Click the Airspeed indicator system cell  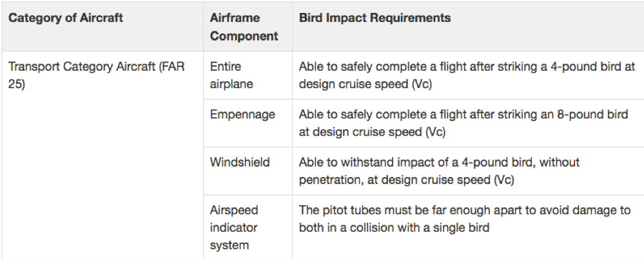(248, 227)
